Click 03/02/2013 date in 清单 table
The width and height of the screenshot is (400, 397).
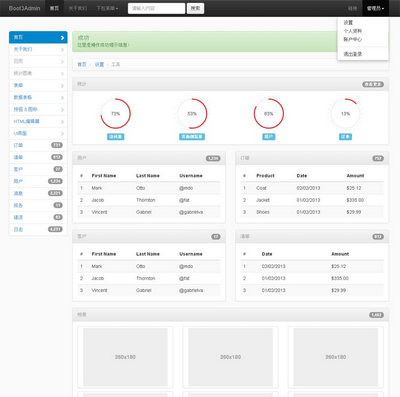[x=273, y=266]
